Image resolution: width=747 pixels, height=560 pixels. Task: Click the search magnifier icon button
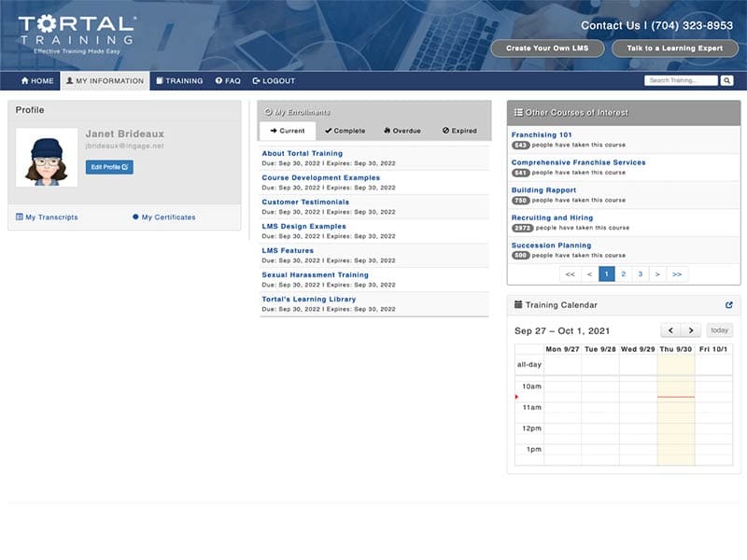727,81
